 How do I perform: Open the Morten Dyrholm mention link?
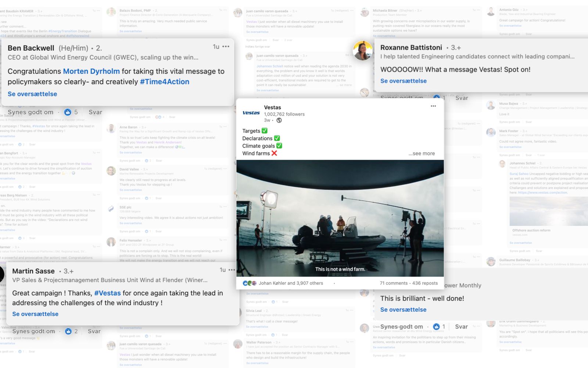(92, 71)
